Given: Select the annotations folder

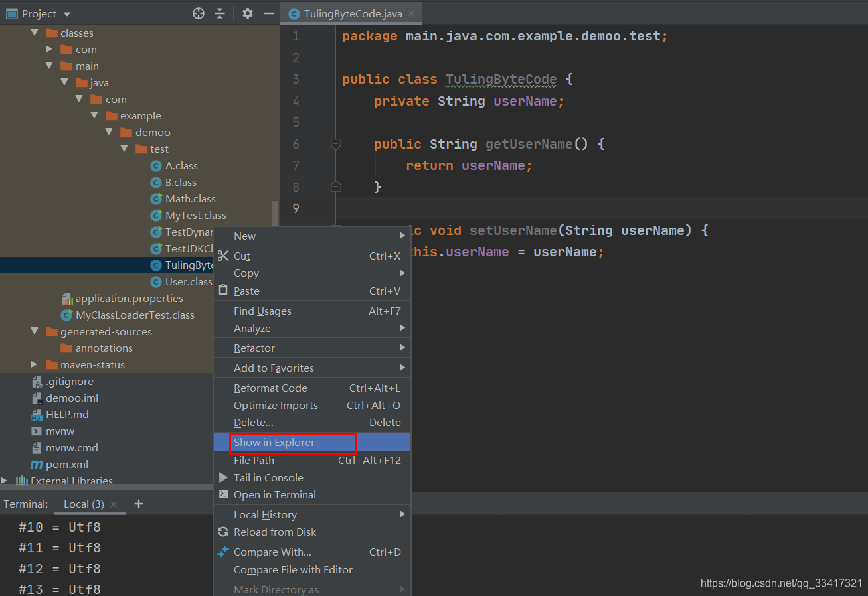Looking at the screenshot, I should coord(104,348).
